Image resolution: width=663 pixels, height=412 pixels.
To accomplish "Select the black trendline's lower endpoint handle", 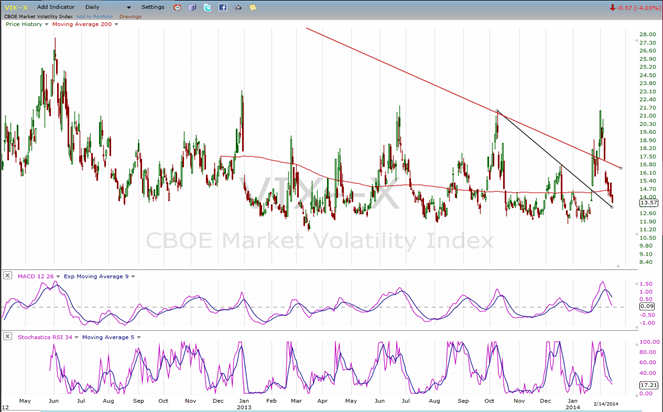I will [x=612, y=207].
